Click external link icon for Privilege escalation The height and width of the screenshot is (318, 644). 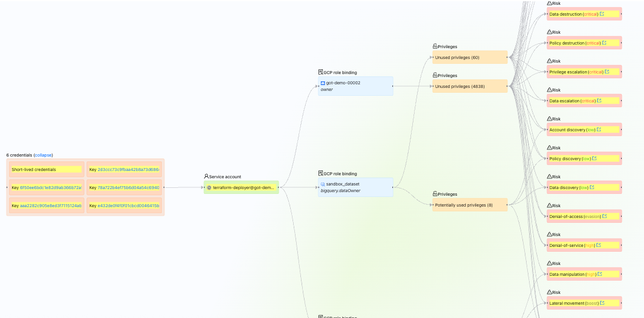click(607, 72)
